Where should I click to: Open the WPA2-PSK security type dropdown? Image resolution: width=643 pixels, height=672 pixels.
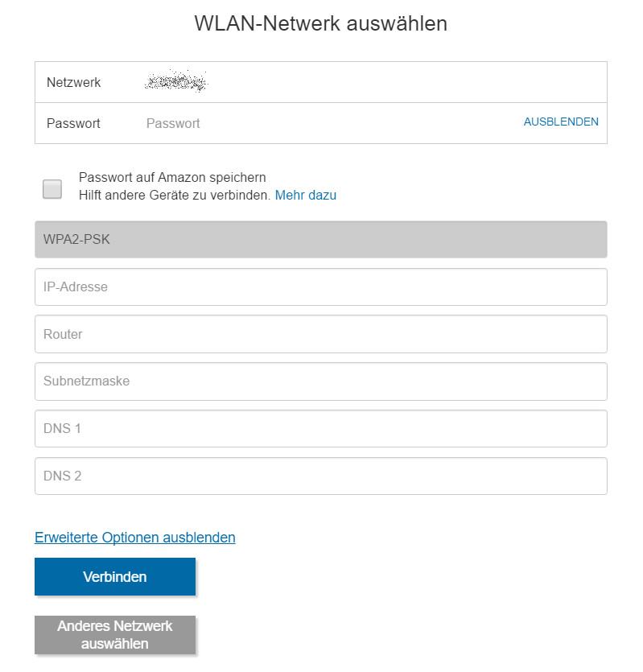(320, 240)
